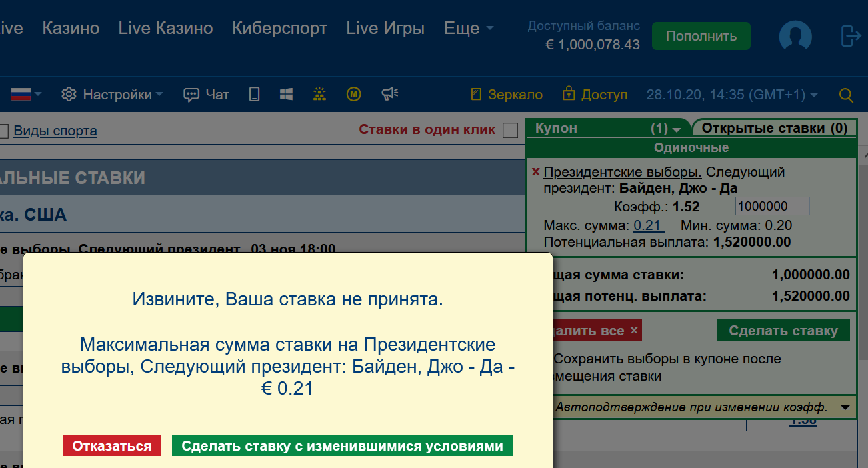This screenshot has width=868, height=468.
Task: Open the Виды спорта link
Action: [x=55, y=131]
